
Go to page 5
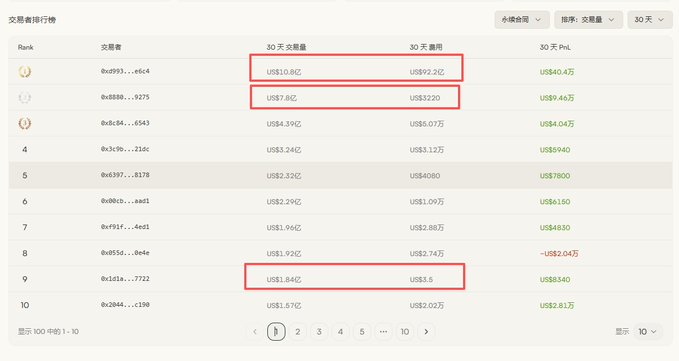click(362, 332)
